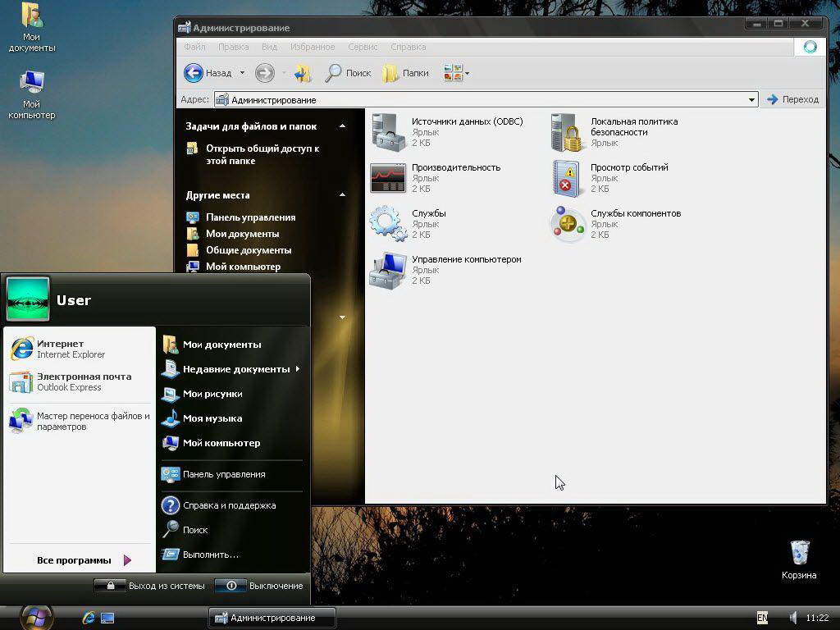Expand the details section chevron
Screen dimensions: 840x630
tap(342, 317)
